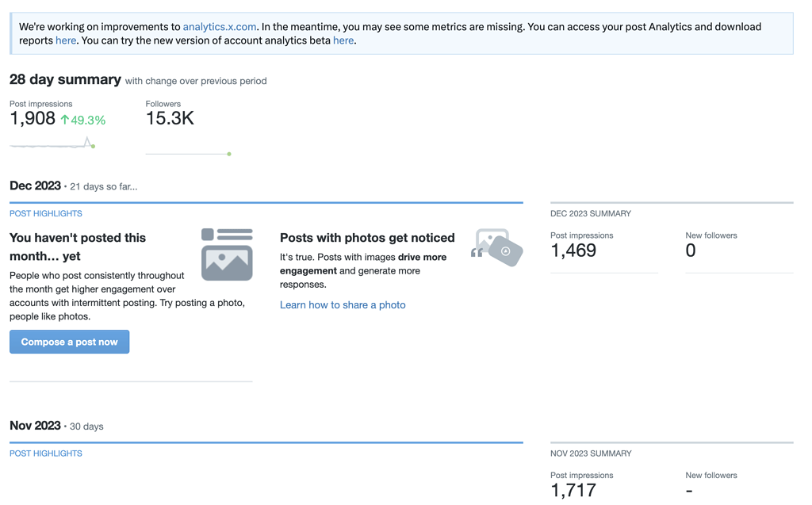The width and height of the screenshot is (812, 505).
Task: Click Dec 2023 post impressions 1,469
Action: [x=573, y=251]
